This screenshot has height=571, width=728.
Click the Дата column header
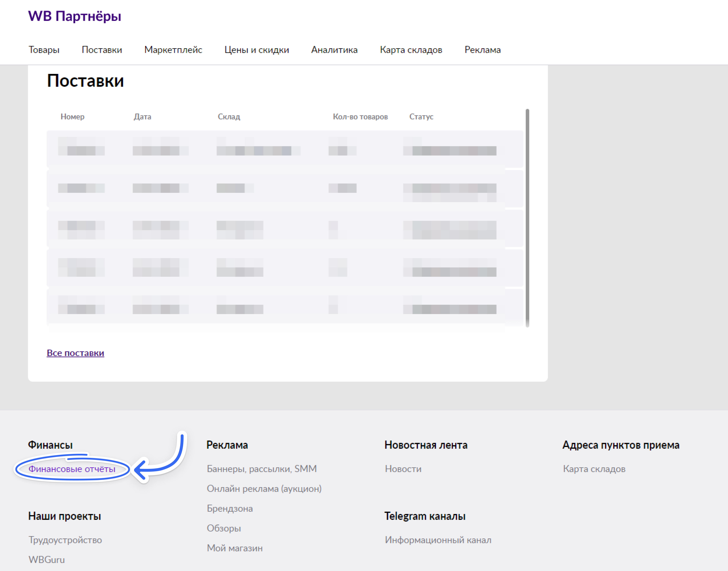(142, 117)
